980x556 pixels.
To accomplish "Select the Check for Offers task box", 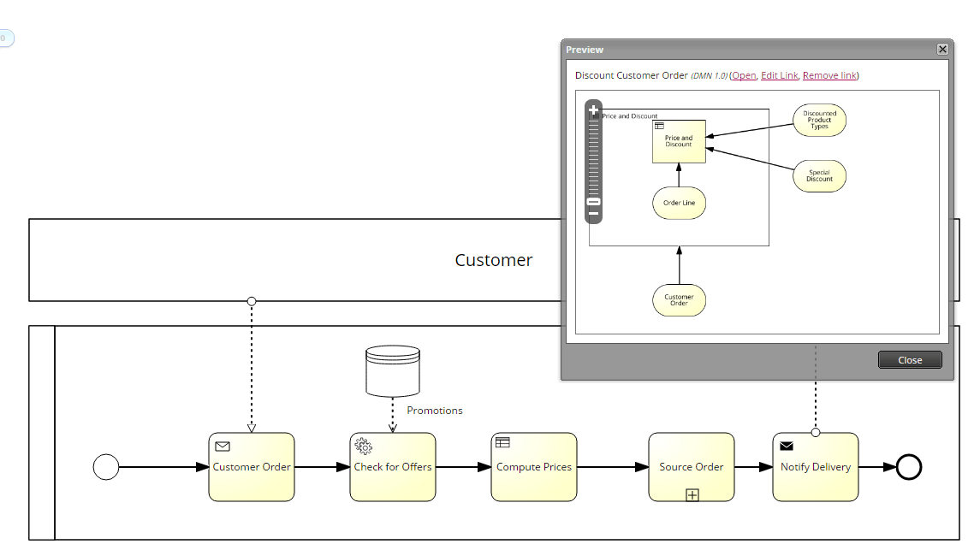I will tap(393, 467).
